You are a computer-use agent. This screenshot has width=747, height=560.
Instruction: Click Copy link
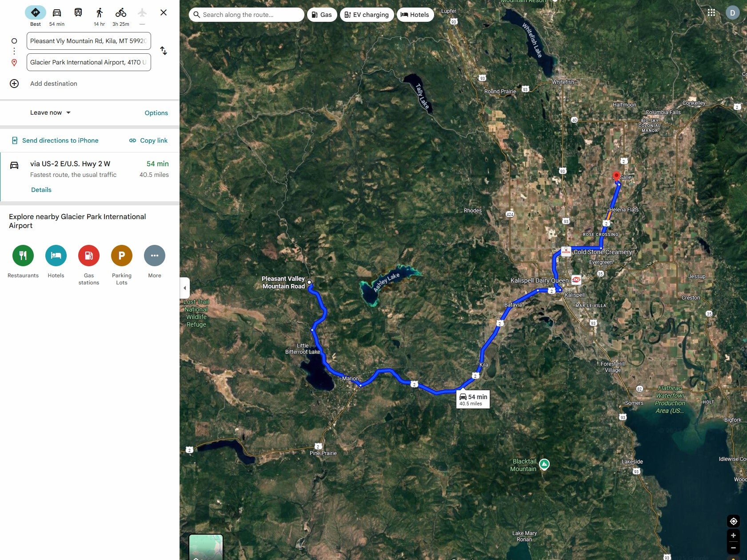148,140
